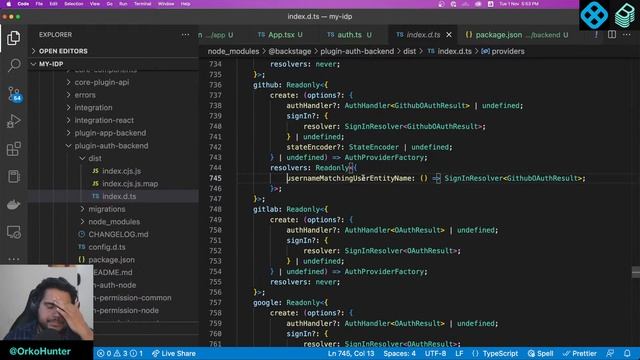This screenshot has height=360, width=640.
Task: Show additional activity bar views ellipsis
Action: tap(13, 259)
